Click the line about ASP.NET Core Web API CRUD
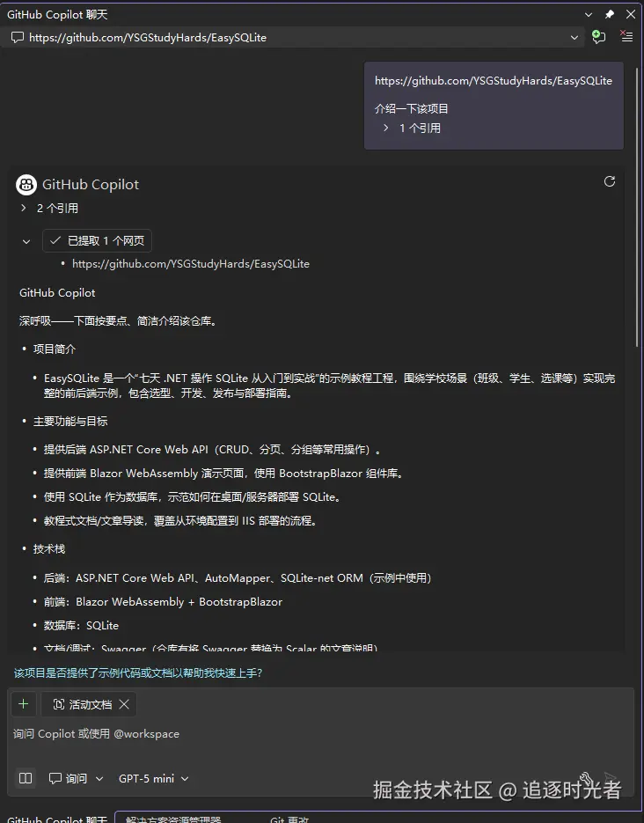The height and width of the screenshot is (823, 644). (x=212, y=449)
